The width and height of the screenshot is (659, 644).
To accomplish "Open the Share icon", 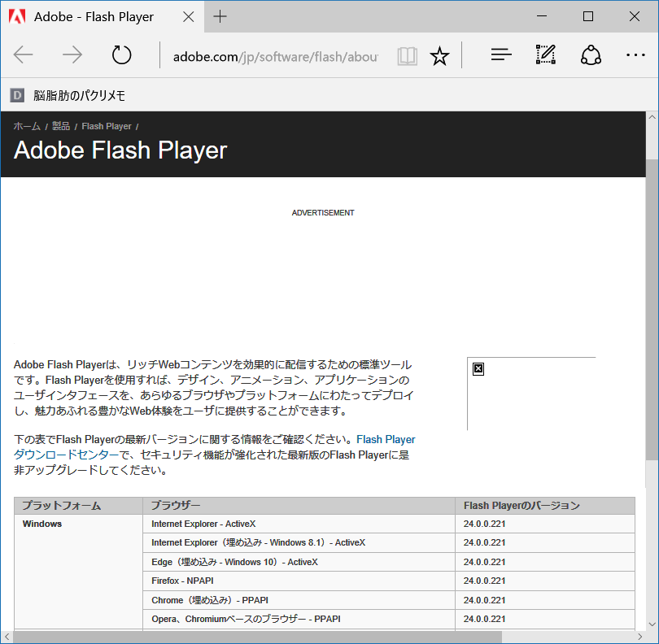I will (x=591, y=55).
